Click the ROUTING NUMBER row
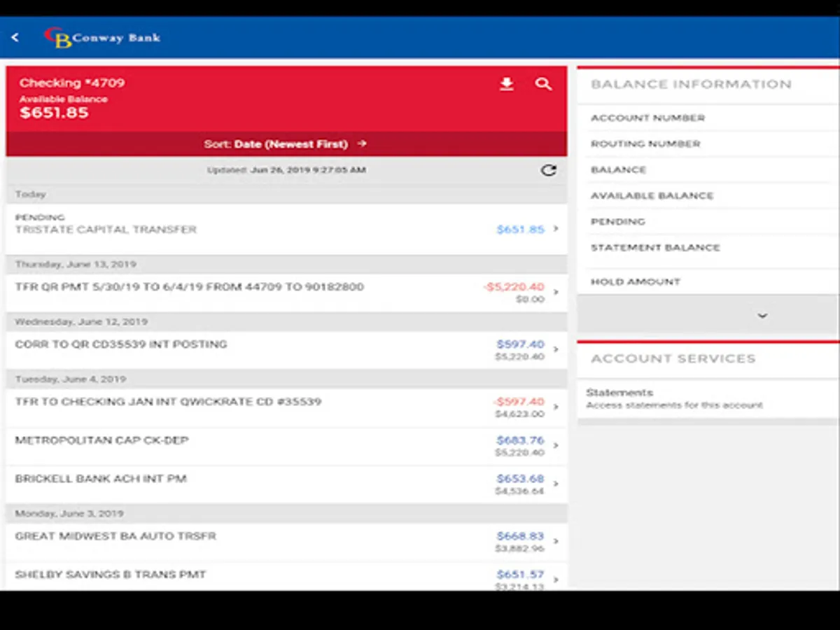840x630 pixels. point(708,144)
